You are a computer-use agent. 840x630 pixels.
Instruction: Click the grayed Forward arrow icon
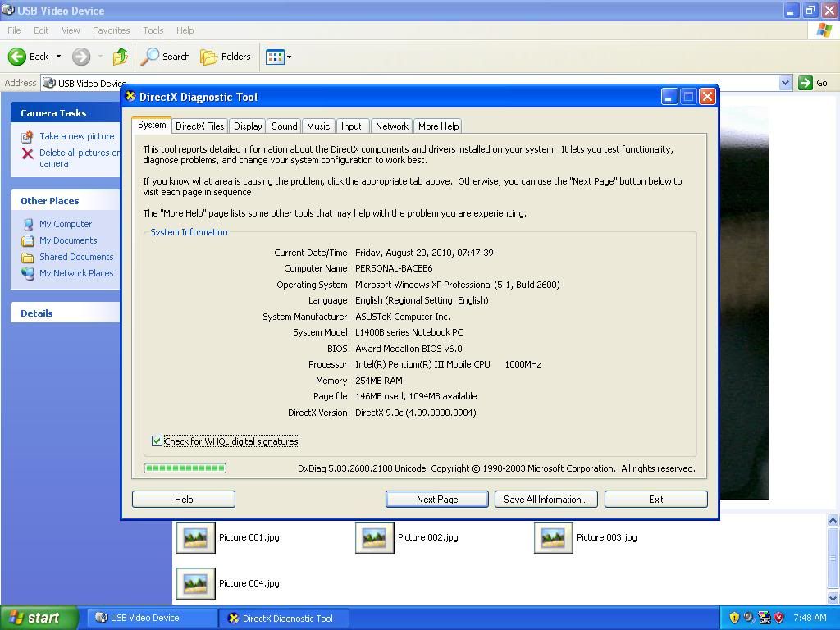[81, 57]
